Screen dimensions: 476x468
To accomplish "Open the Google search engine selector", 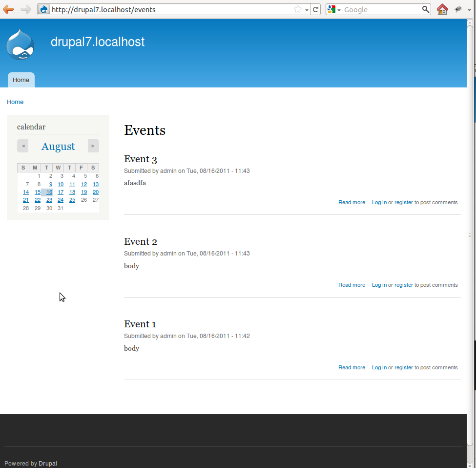I will (334, 9).
